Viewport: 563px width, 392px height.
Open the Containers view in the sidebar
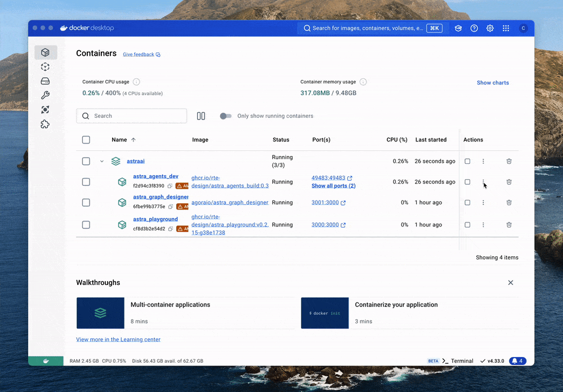click(x=45, y=52)
